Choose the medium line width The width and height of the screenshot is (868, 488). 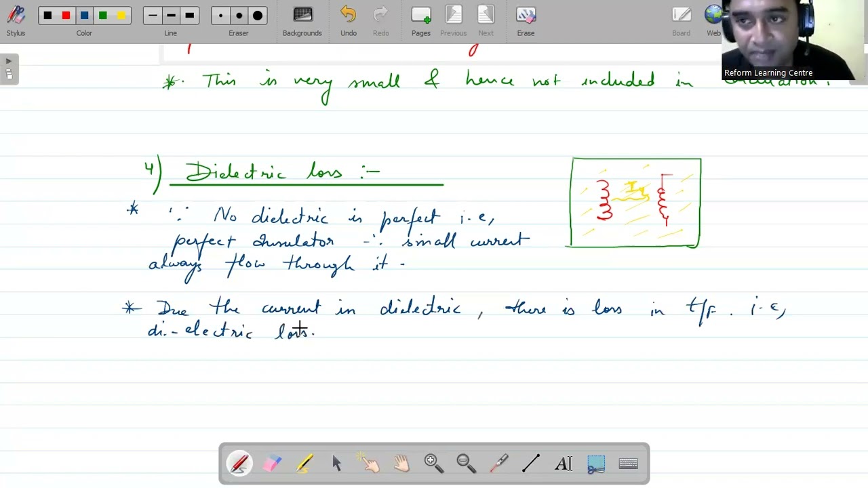coord(171,16)
